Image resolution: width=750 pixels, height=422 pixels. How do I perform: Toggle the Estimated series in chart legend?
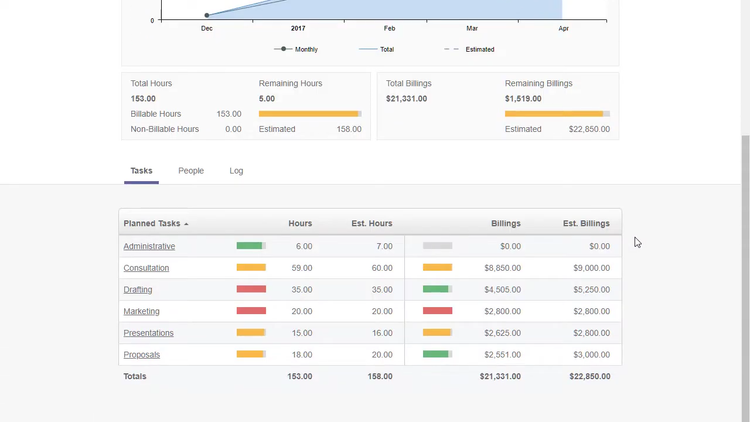(x=469, y=49)
